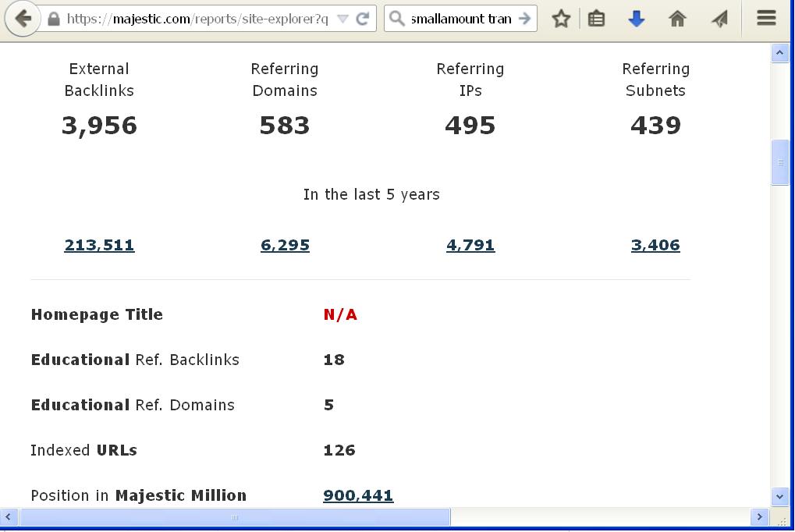795x532 pixels.
Task: Submit search with the arrow in search field
Action: point(523,18)
